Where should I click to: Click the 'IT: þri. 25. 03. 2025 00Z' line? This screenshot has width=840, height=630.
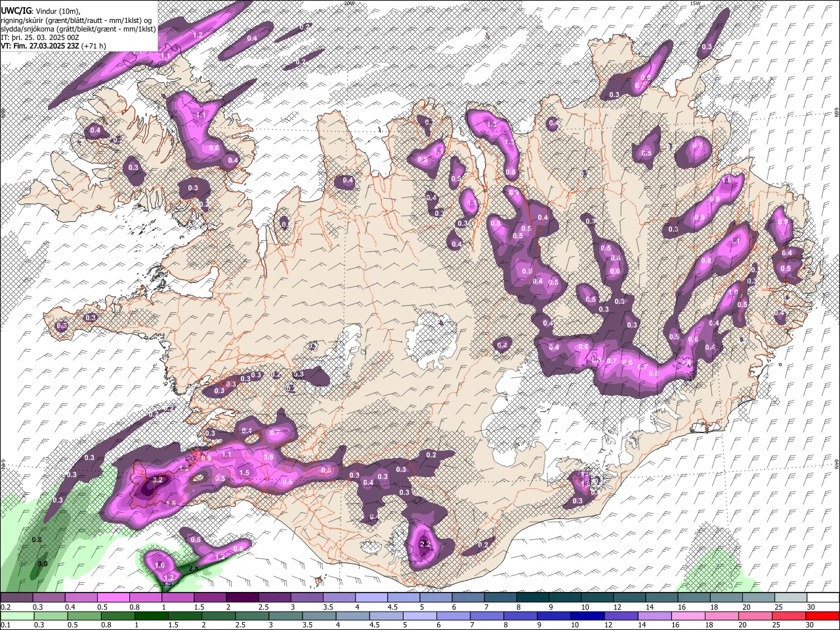(40, 37)
